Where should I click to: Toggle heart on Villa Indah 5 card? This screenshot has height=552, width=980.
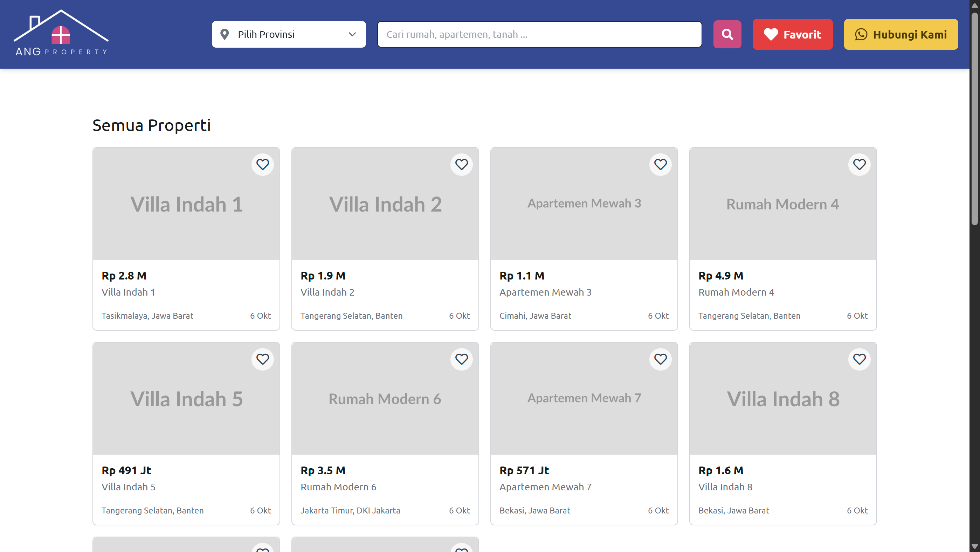[262, 359]
